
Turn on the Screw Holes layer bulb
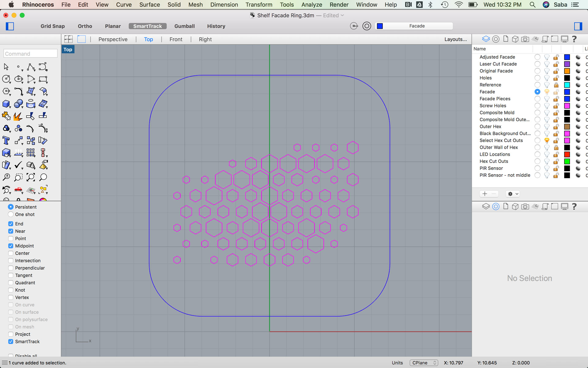(547, 106)
